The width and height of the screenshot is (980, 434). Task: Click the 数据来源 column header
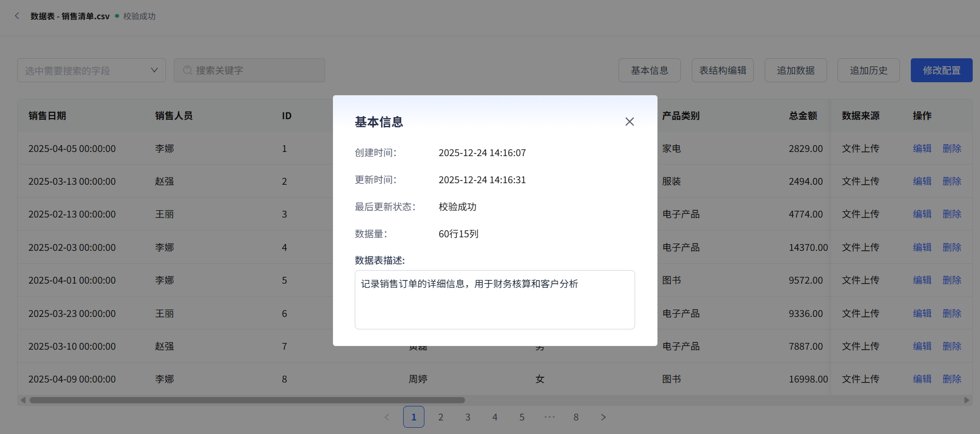click(861, 116)
